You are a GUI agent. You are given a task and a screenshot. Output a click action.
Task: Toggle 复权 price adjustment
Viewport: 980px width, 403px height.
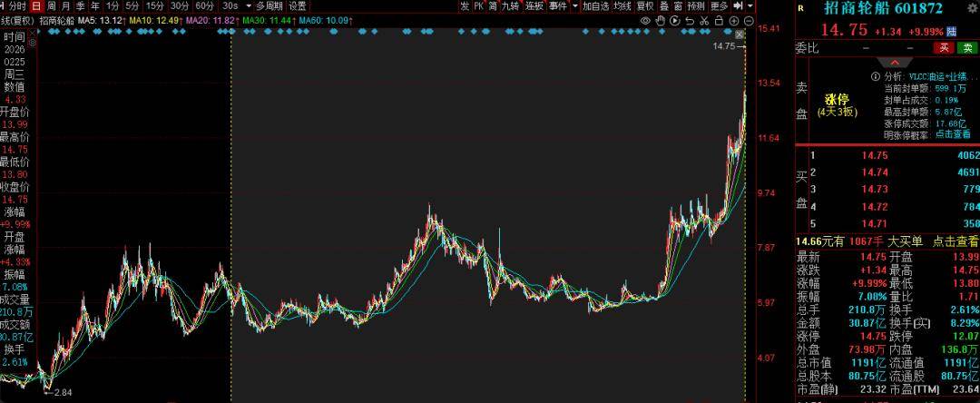pos(644,5)
